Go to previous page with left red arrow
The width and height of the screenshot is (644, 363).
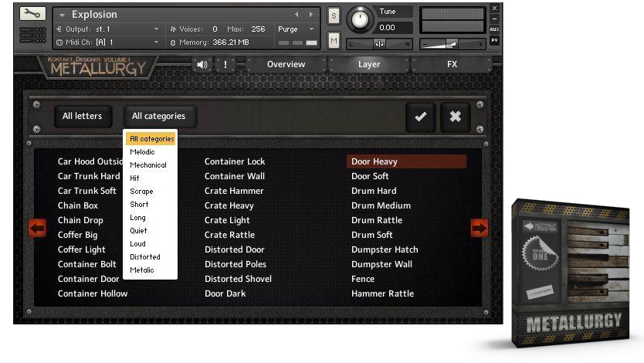click(x=37, y=228)
